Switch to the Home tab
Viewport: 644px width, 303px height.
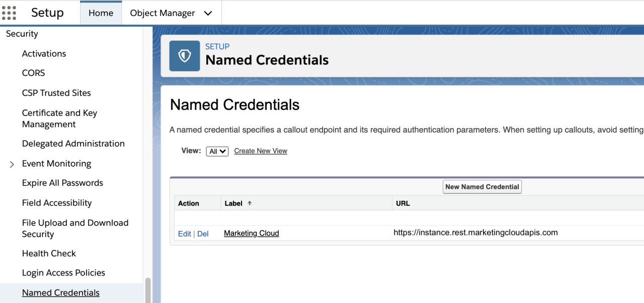(x=101, y=13)
